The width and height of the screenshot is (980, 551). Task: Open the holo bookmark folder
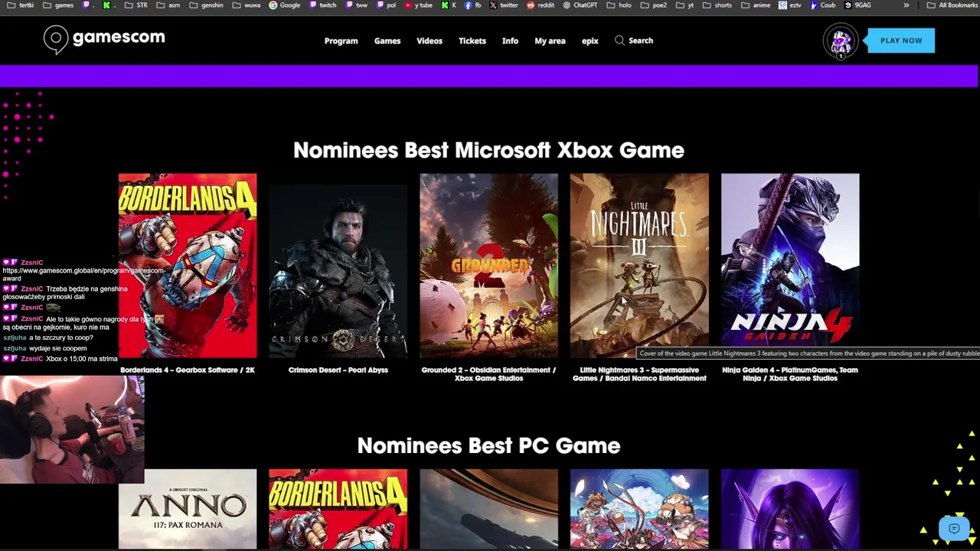point(619,5)
